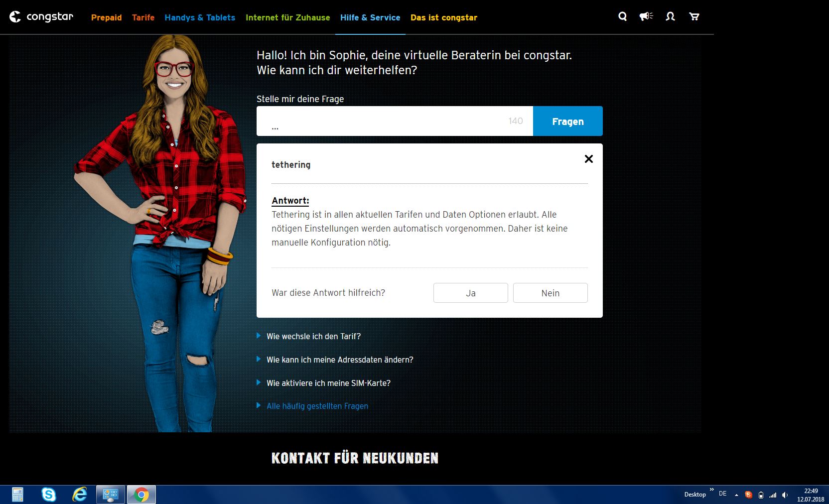This screenshot has width=829, height=504.
Task: Open the megaphone news icon
Action: tap(646, 16)
